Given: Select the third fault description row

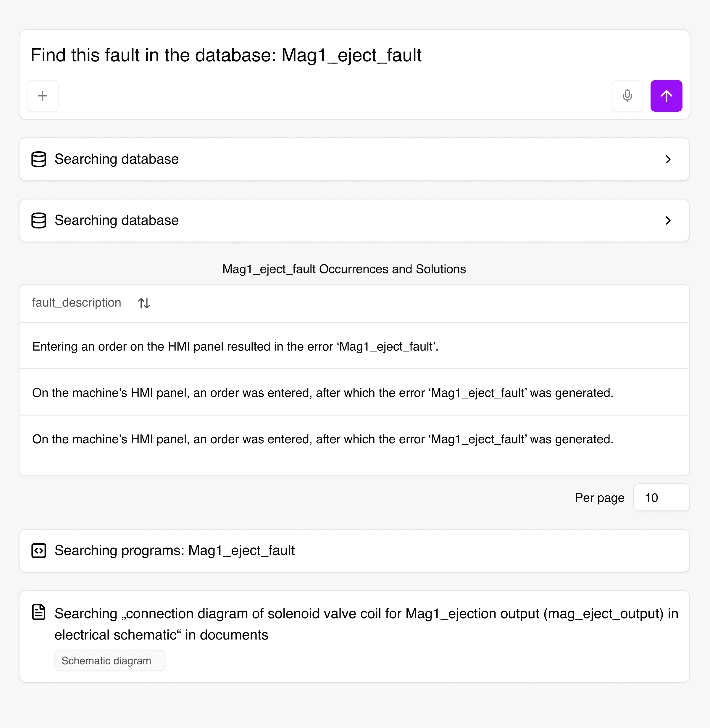Looking at the screenshot, I should pyautogui.click(x=322, y=439).
